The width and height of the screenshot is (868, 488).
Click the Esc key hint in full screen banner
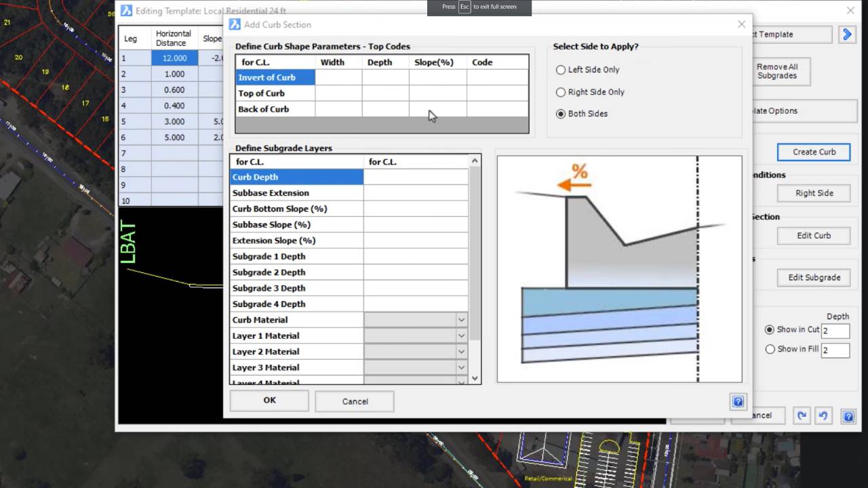(x=465, y=7)
